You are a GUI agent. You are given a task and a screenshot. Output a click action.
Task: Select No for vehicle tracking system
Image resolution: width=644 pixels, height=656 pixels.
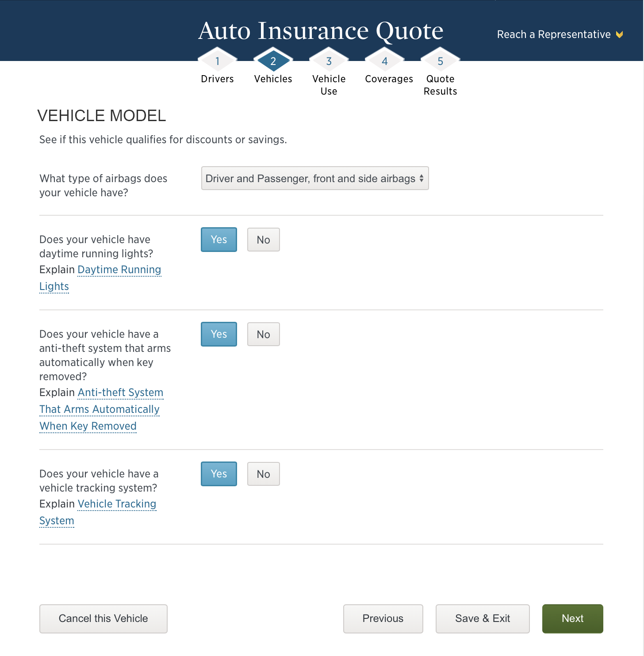263,474
